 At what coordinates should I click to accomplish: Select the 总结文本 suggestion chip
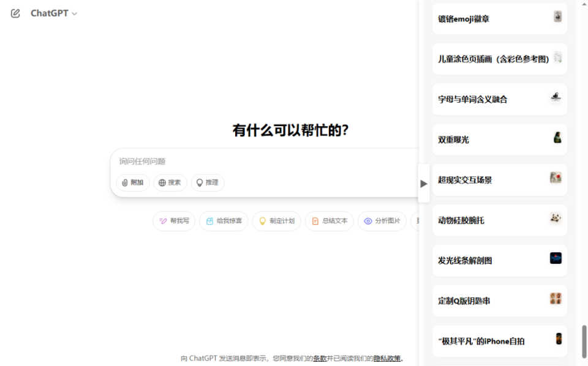pyautogui.click(x=330, y=221)
